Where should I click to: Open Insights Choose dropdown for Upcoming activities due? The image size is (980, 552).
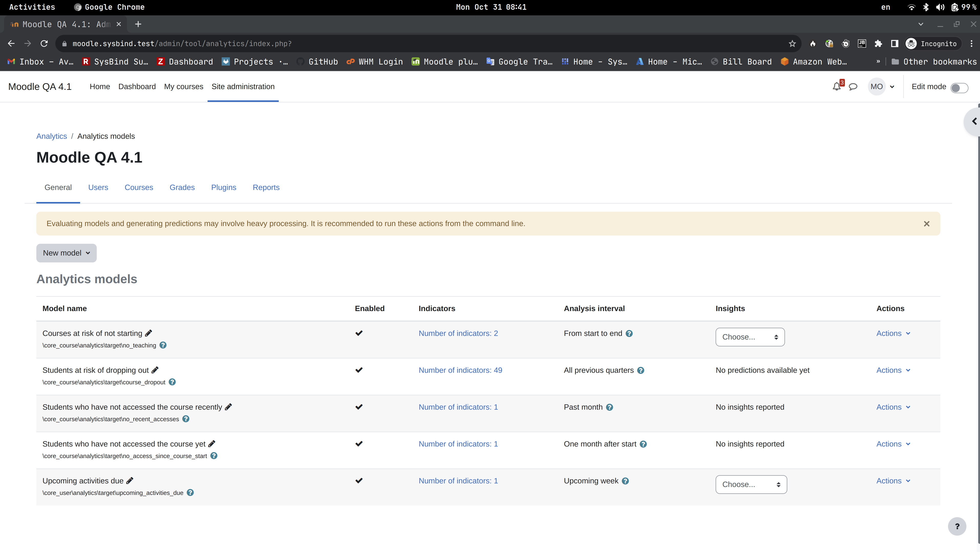(751, 485)
